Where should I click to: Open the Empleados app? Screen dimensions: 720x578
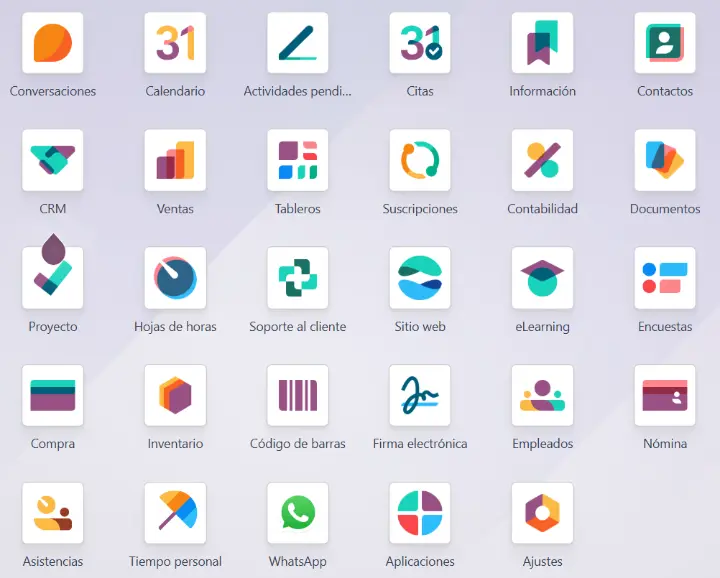pyautogui.click(x=542, y=395)
